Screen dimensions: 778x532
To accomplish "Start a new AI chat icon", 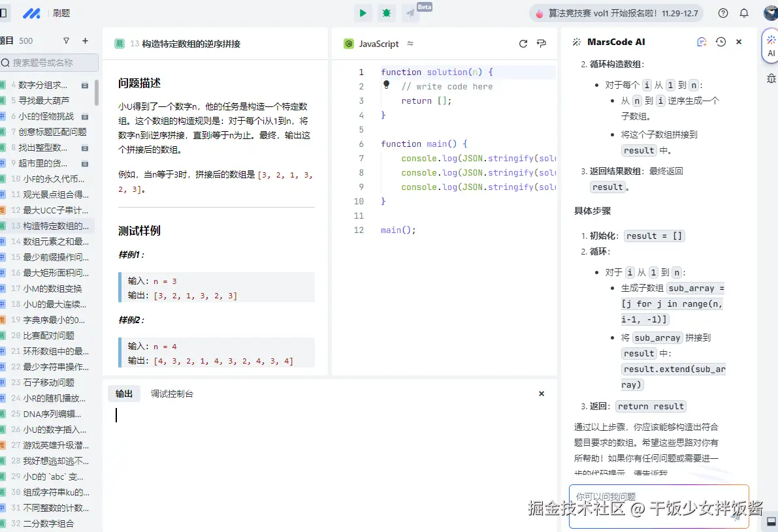I will pyautogui.click(x=702, y=42).
